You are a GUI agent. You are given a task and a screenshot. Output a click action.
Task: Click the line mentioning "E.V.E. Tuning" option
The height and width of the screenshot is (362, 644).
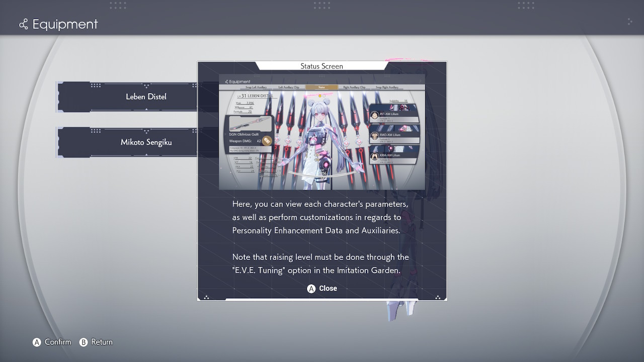click(x=316, y=270)
